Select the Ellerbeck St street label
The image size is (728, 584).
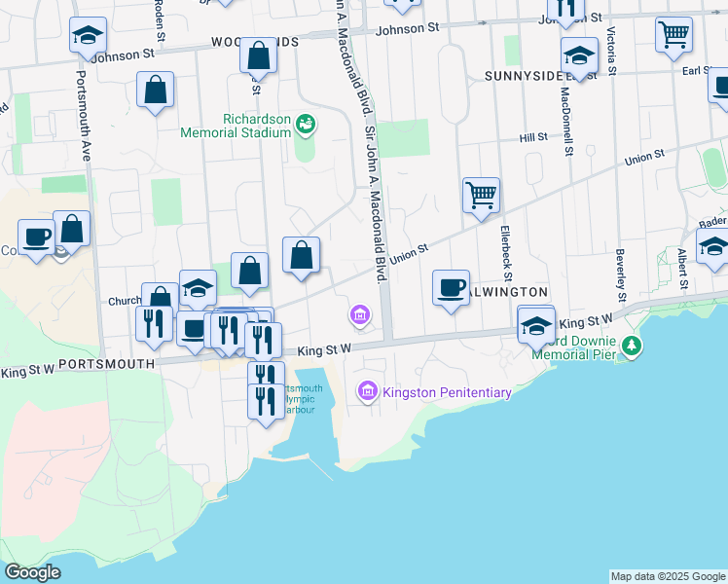[506, 253]
